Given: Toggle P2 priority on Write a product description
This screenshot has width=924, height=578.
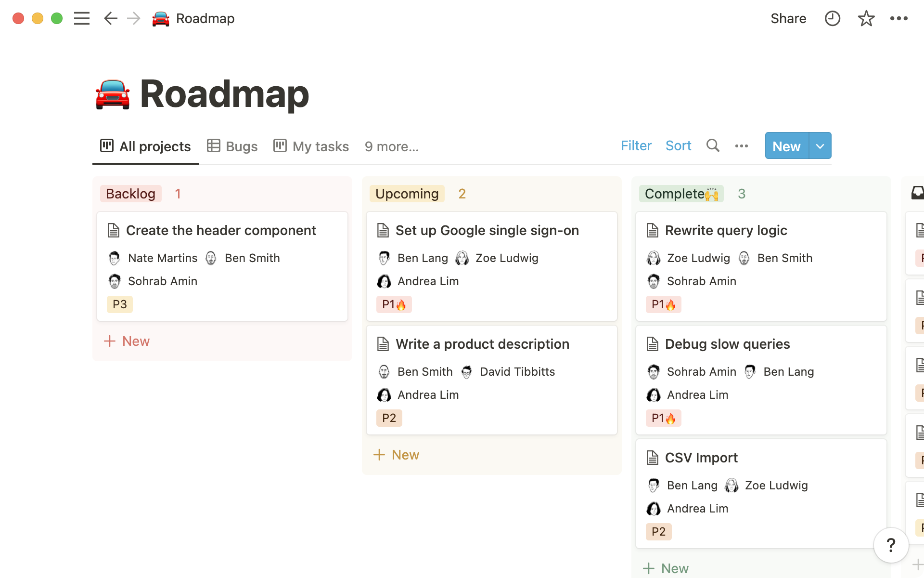Looking at the screenshot, I should (x=389, y=418).
